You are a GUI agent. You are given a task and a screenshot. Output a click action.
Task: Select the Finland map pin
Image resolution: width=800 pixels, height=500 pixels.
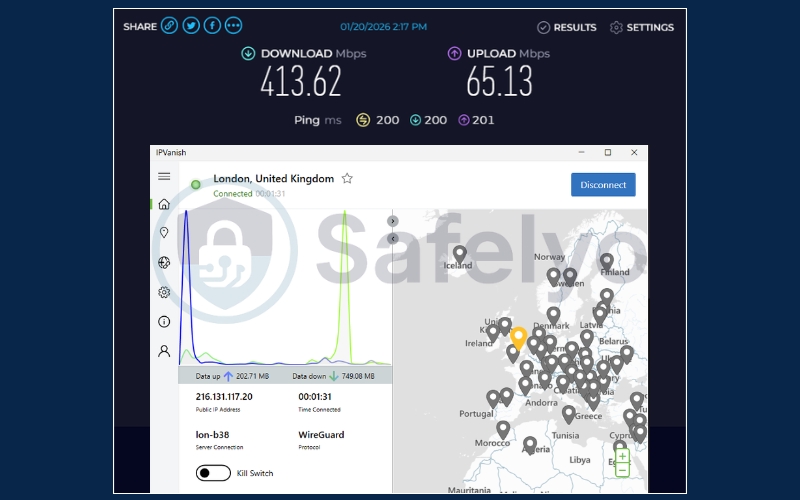click(x=607, y=262)
